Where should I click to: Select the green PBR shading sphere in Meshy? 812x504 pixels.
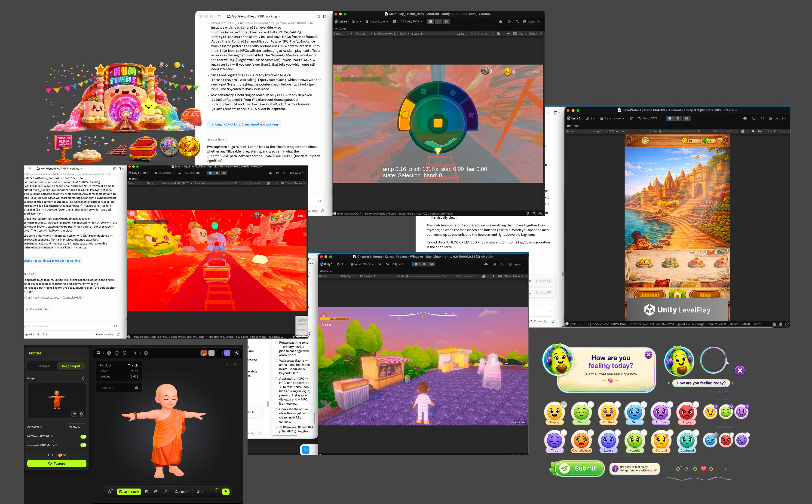click(x=125, y=353)
